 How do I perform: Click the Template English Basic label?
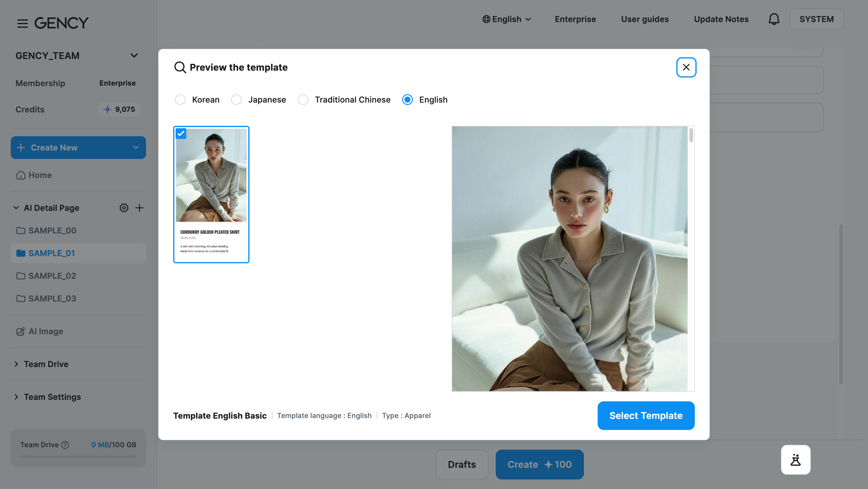220,416
